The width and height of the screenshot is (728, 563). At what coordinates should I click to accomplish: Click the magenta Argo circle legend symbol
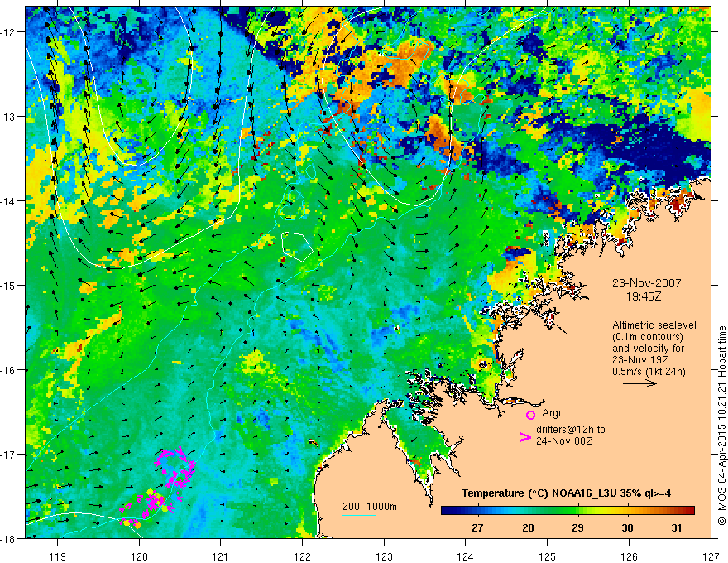click(530, 414)
